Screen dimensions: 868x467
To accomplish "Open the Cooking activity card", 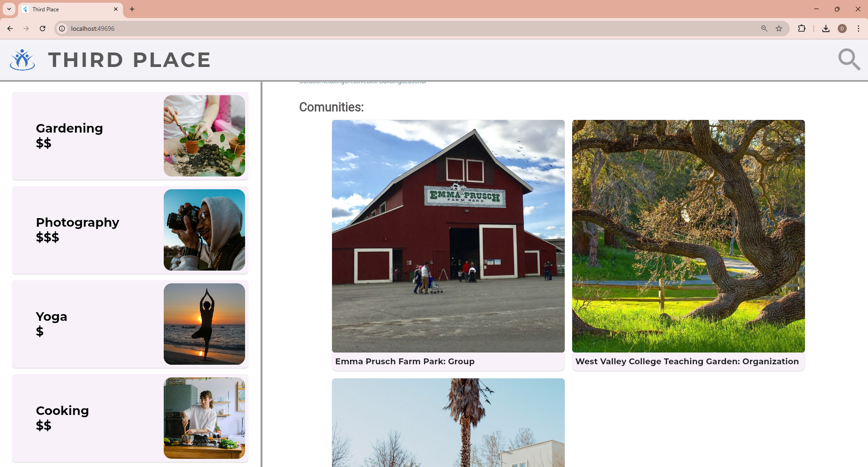I will [130, 418].
